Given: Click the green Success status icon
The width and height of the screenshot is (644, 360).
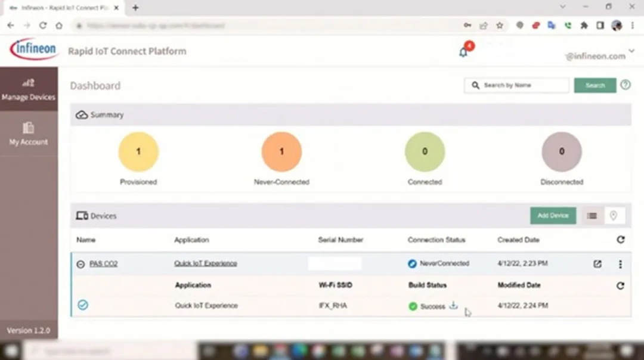Looking at the screenshot, I should click(x=413, y=306).
